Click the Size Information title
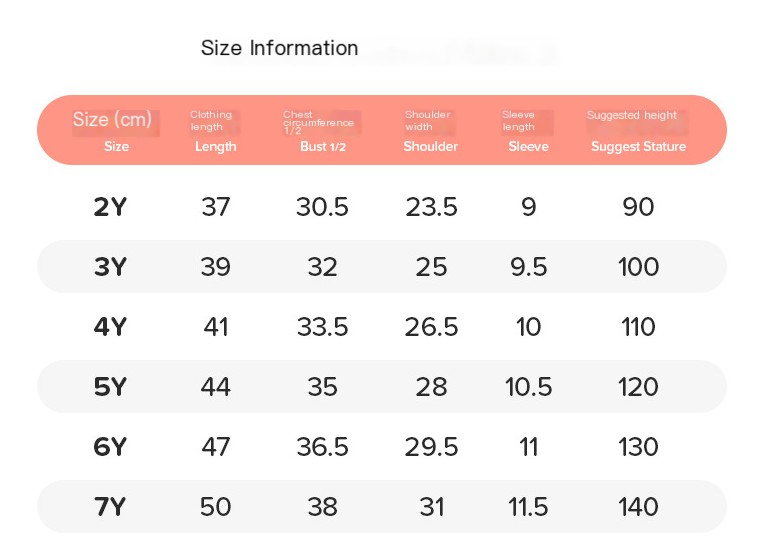764x546 pixels. 279,48
